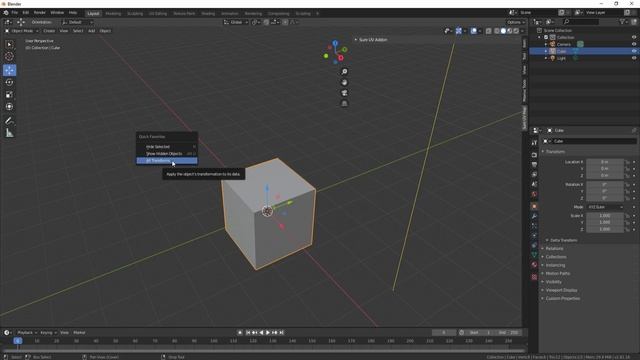Open the Particles properties tab icon
The width and height of the screenshot is (640, 360).
(534, 226)
